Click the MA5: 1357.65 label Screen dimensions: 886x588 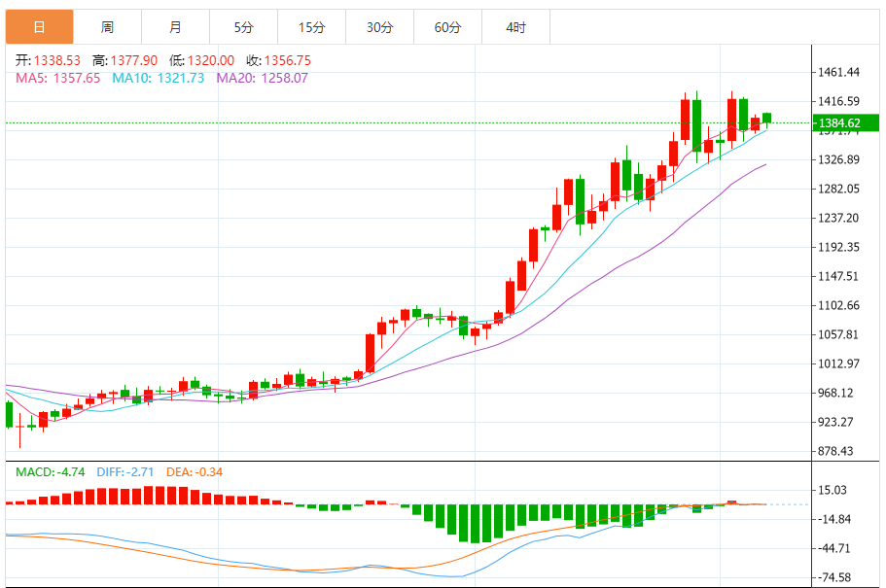57,78
